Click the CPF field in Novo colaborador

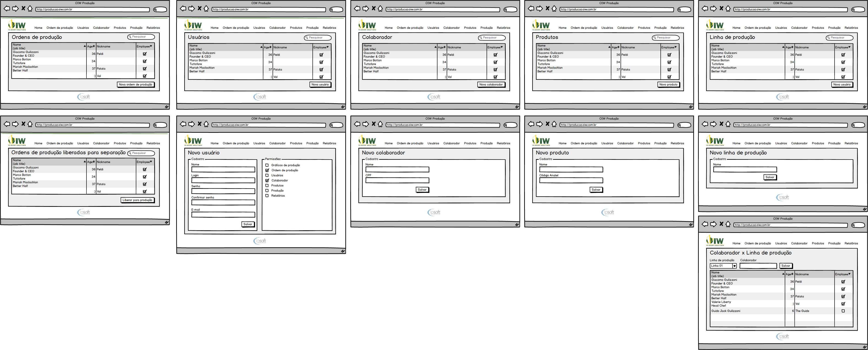point(397,180)
